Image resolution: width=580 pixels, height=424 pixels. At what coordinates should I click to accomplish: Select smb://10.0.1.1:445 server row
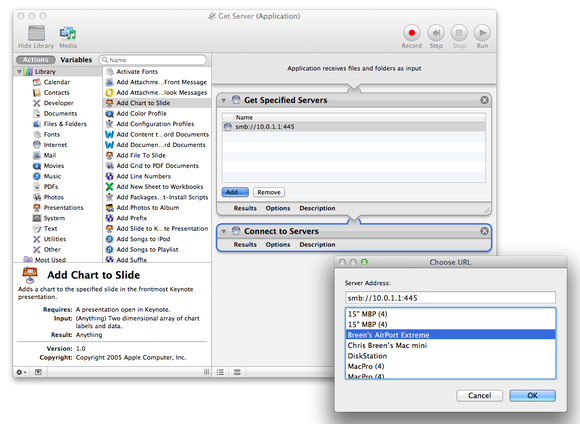coord(354,127)
